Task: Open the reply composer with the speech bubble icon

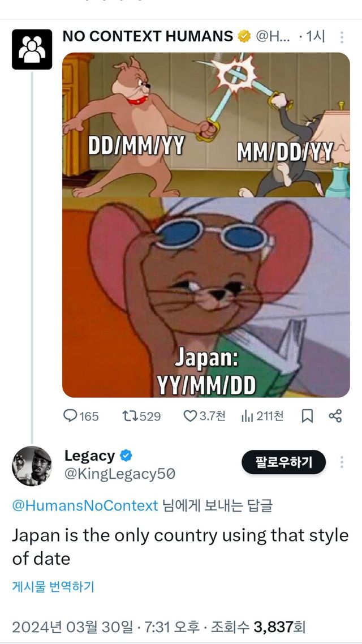Action: coord(70,415)
